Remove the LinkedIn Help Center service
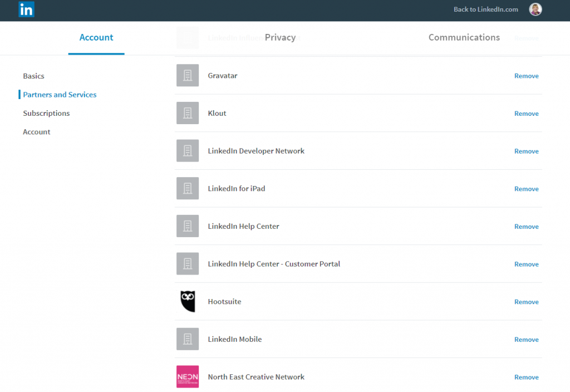Screen dimensions: 570x392 coord(527,227)
